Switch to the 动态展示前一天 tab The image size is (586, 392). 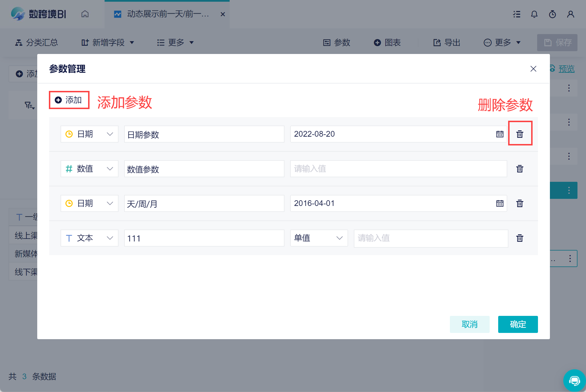point(167,14)
